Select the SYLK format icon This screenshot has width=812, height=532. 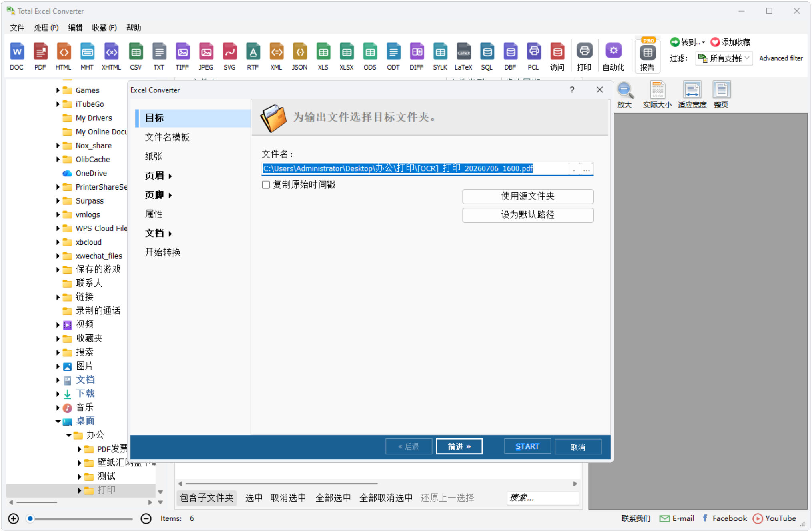point(440,56)
